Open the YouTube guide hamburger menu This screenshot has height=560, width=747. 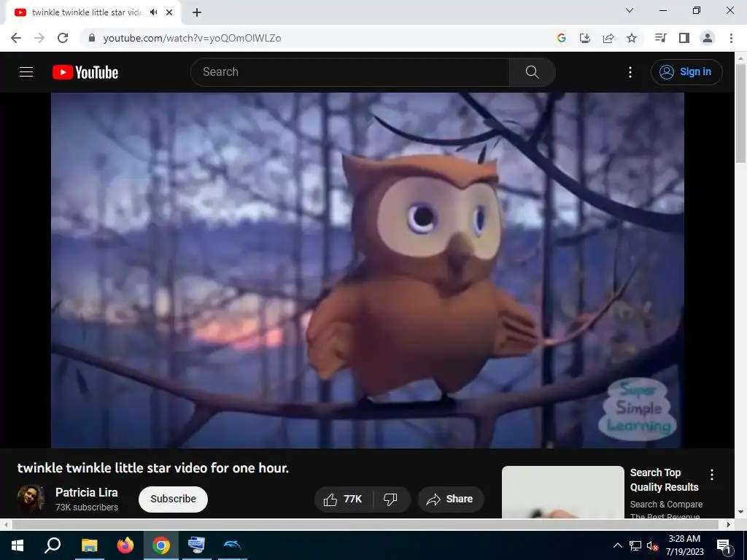click(x=26, y=72)
